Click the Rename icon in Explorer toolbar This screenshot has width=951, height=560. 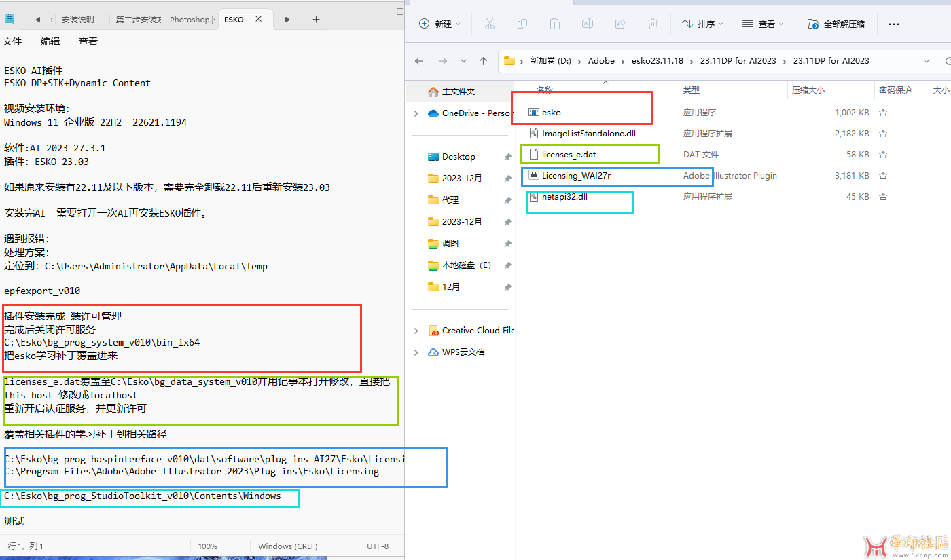coord(587,24)
